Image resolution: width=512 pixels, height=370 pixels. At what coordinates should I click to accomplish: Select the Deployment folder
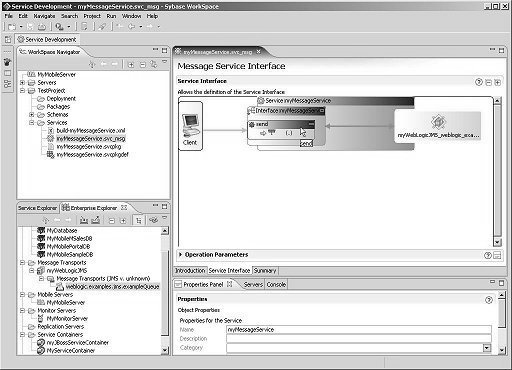click(61, 99)
